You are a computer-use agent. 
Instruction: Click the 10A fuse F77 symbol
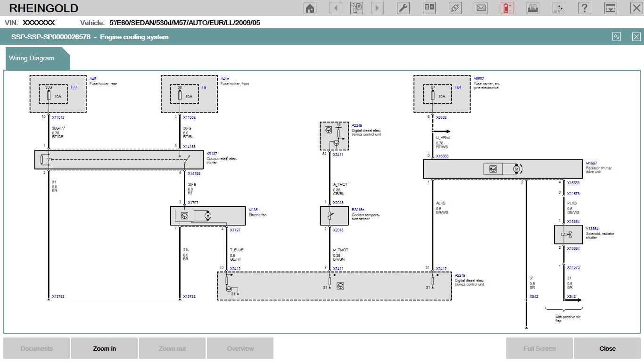[x=49, y=96]
